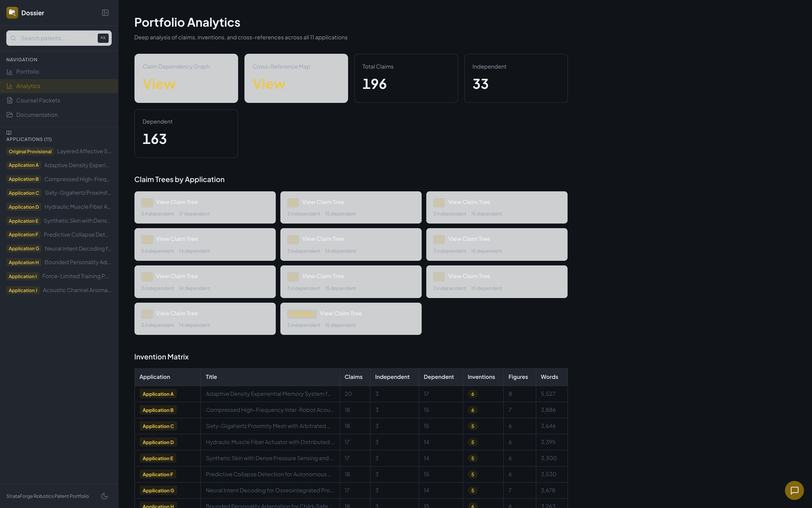The image size is (812, 508).
Task: View Claim Tree for application J
Action: (x=205, y=319)
